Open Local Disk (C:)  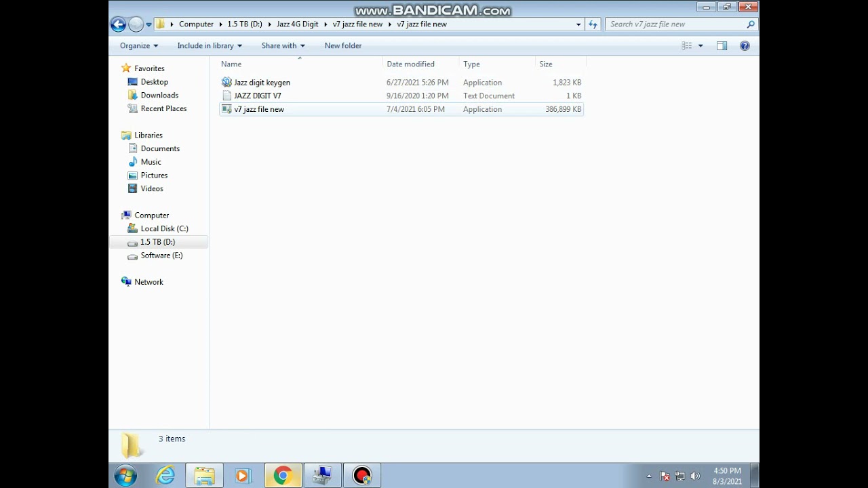coord(164,228)
